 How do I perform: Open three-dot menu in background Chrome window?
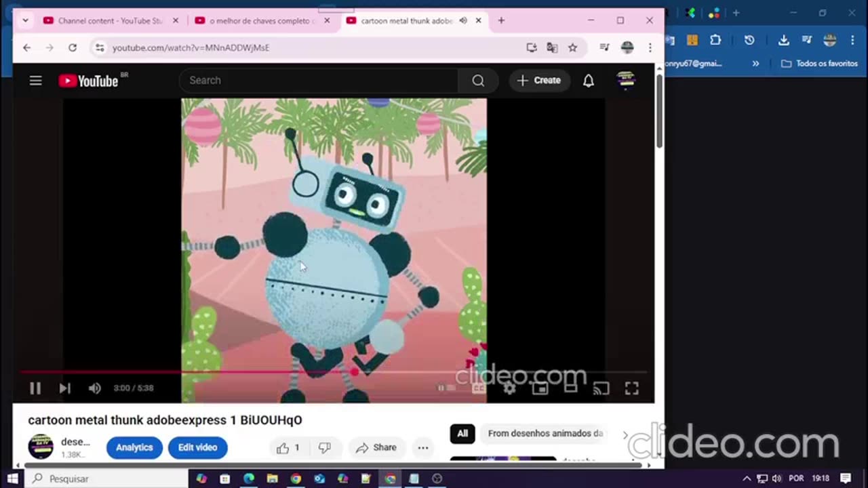(x=852, y=40)
